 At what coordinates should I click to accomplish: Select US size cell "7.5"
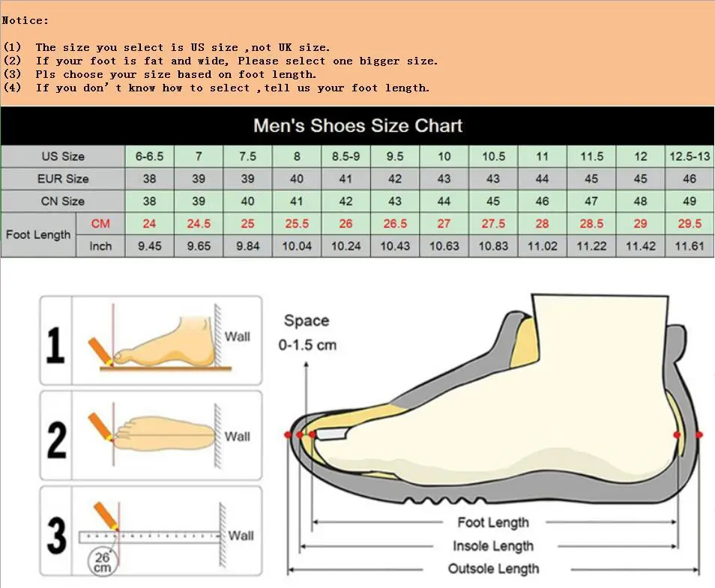(x=247, y=157)
